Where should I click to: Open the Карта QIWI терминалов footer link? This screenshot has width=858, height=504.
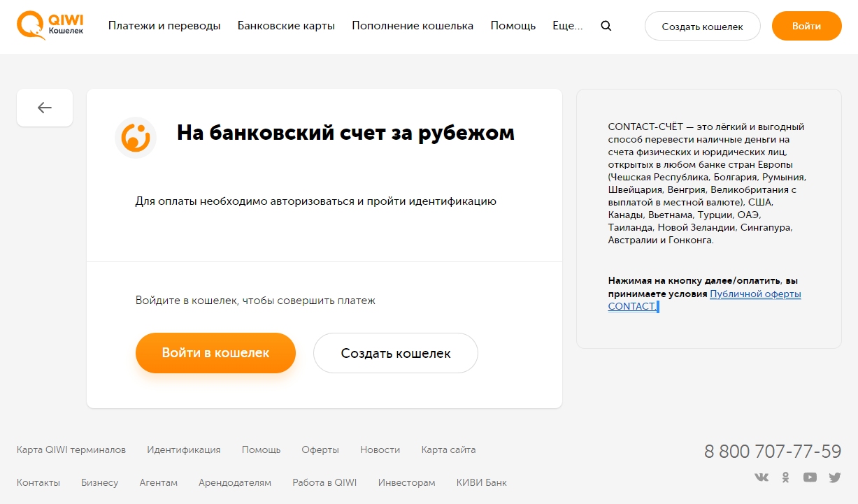pos(71,449)
